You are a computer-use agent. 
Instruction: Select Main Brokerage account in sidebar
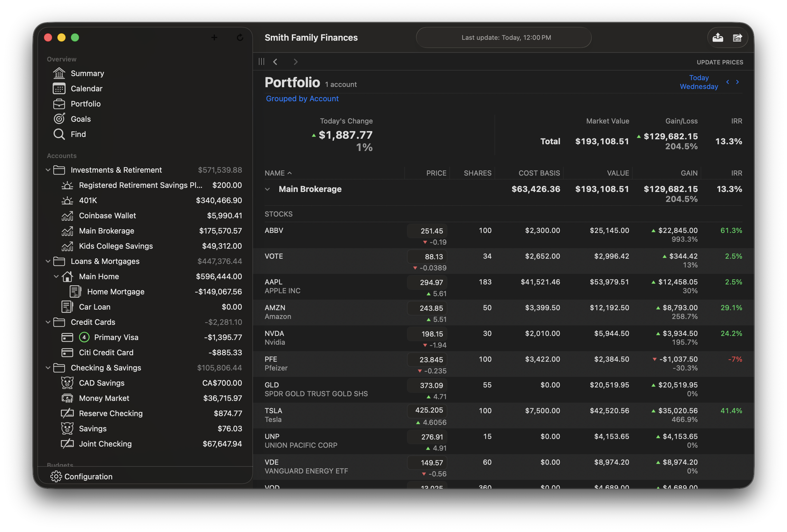pos(145,231)
